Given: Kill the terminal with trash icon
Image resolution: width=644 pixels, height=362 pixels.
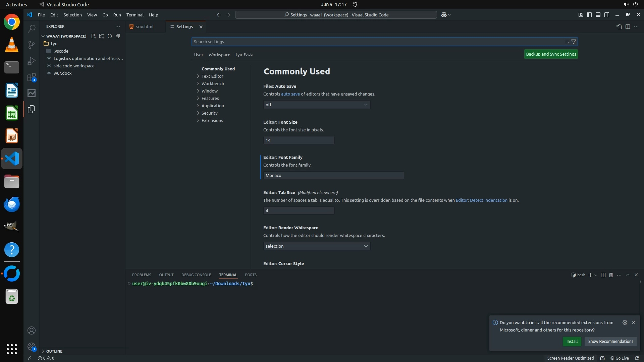Looking at the screenshot, I should pyautogui.click(x=611, y=275).
